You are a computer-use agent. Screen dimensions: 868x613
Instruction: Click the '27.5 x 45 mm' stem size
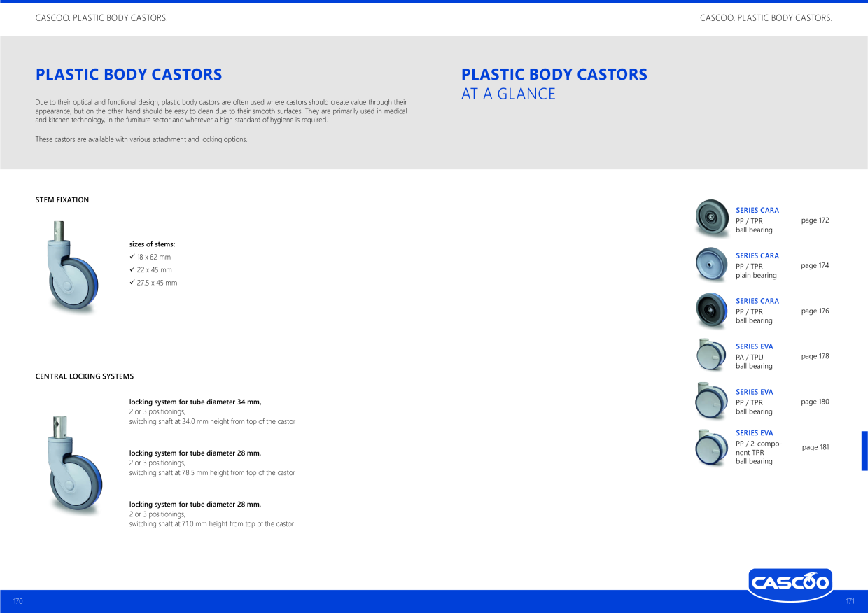click(x=157, y=283)
